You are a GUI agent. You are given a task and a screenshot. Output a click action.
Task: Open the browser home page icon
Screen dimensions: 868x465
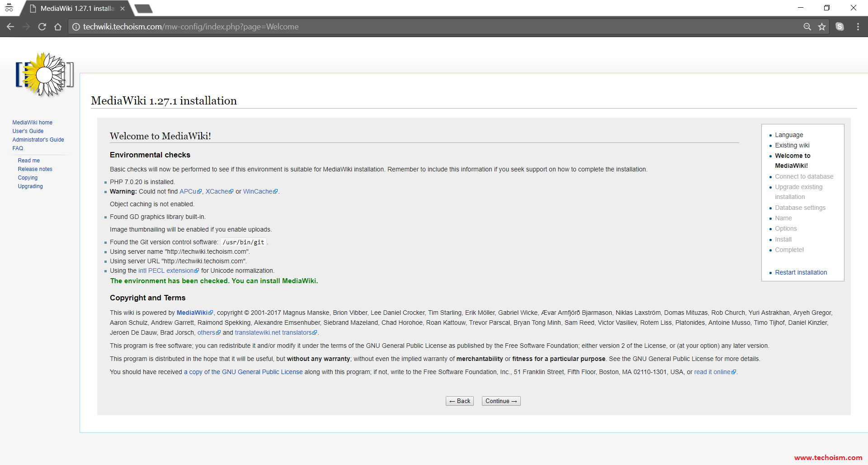(x=58, y=27)
